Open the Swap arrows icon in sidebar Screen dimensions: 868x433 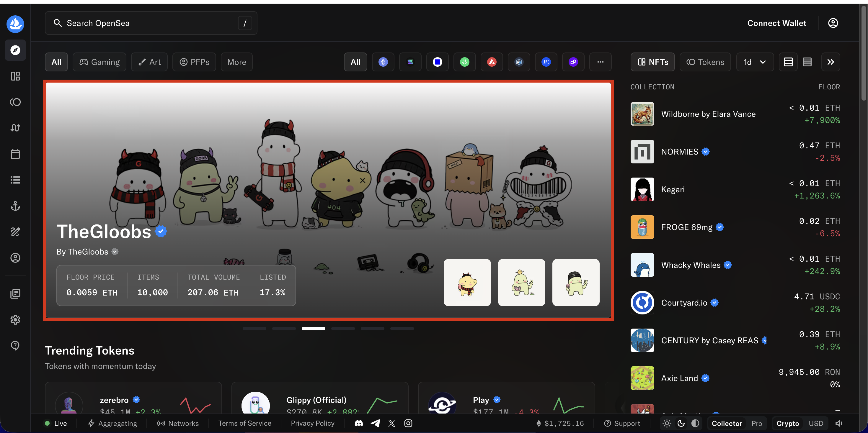coord(15,128)
